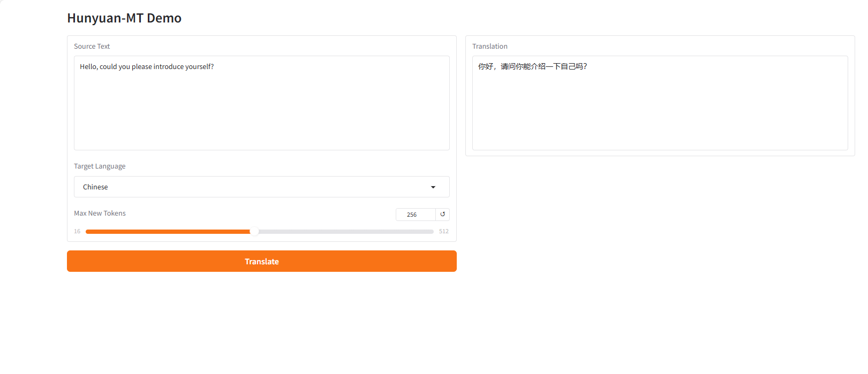Click the English sentence in Source Text
The width and height of the screenshot is (868, 374).
[x=147, y=67]
